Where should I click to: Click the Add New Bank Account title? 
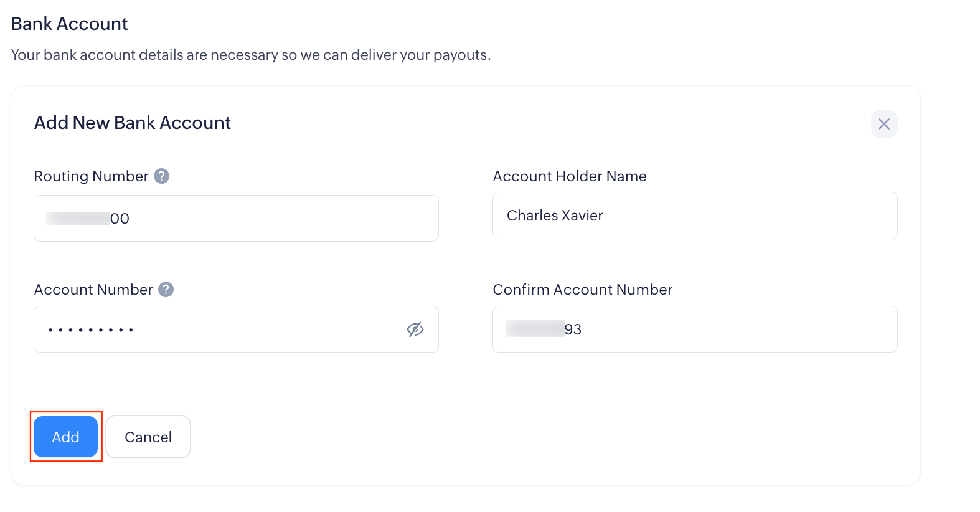pyautogui.click(x=133, y=123)
